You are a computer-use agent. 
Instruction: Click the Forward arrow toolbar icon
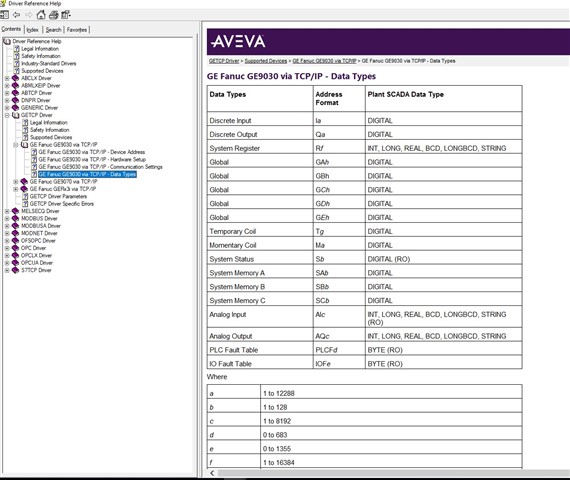click(28, 15)
